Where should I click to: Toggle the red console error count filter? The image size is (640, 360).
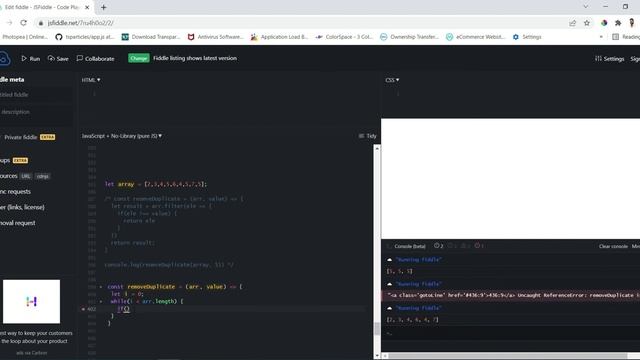click(x=479, y=246)
